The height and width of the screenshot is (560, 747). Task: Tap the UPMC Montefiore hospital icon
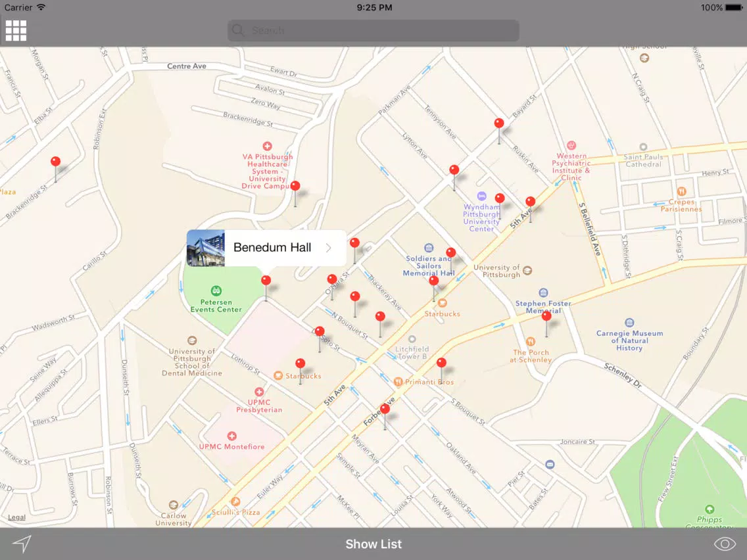(231, 436)
